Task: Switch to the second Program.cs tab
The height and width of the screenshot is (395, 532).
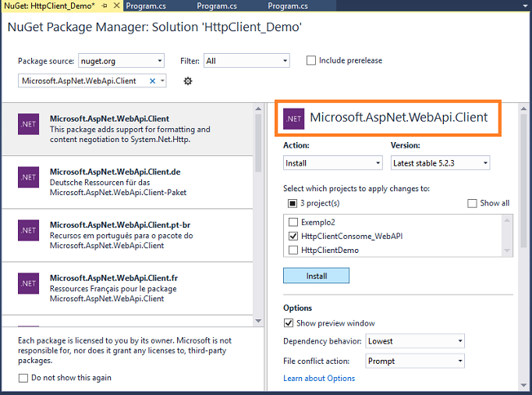Action: tap(217, 5)
